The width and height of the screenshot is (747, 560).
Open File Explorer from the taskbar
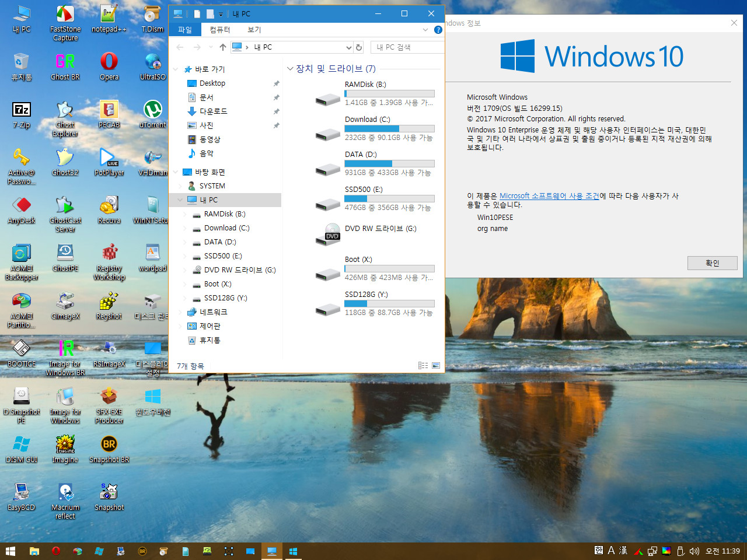34,551
